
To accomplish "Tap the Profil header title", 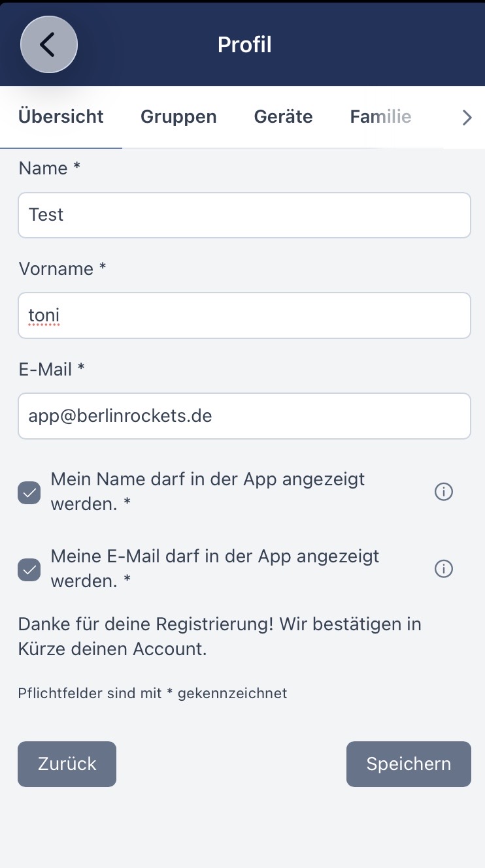I will pos(244,44).
